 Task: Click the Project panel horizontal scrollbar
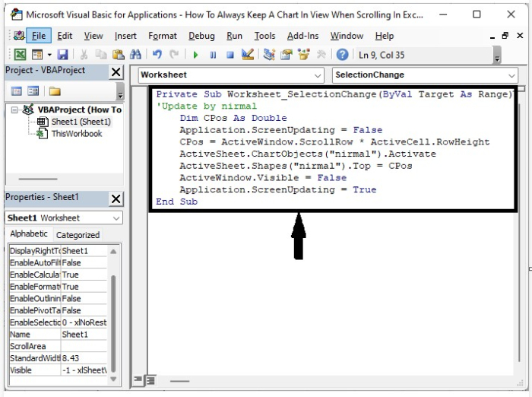click(x=38, y=179)
